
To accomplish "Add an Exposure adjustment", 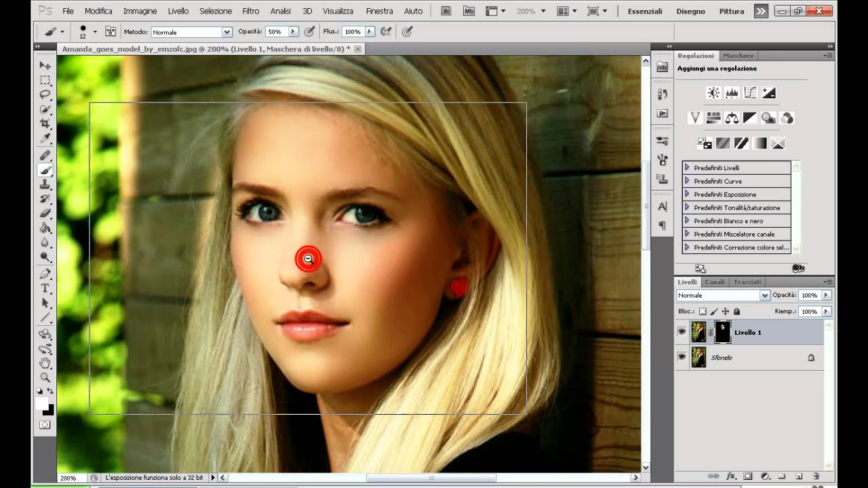I will pos(768,93).
